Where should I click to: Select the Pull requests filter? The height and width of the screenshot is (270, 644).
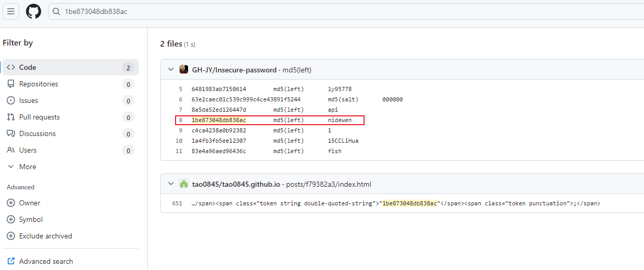click(x=70, y=117)
